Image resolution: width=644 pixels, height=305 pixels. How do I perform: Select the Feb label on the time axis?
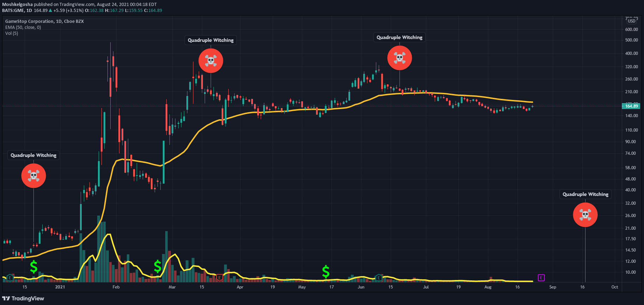click(x=116, y=287)
